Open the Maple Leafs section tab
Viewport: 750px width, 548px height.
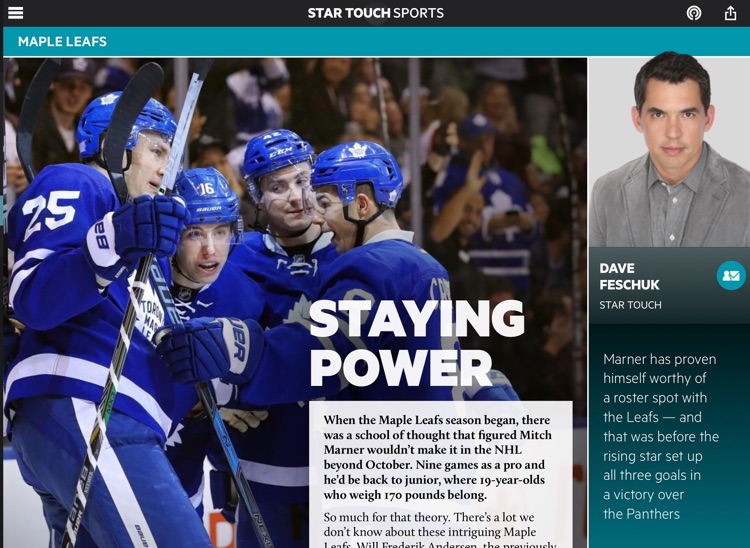point(62,42)
